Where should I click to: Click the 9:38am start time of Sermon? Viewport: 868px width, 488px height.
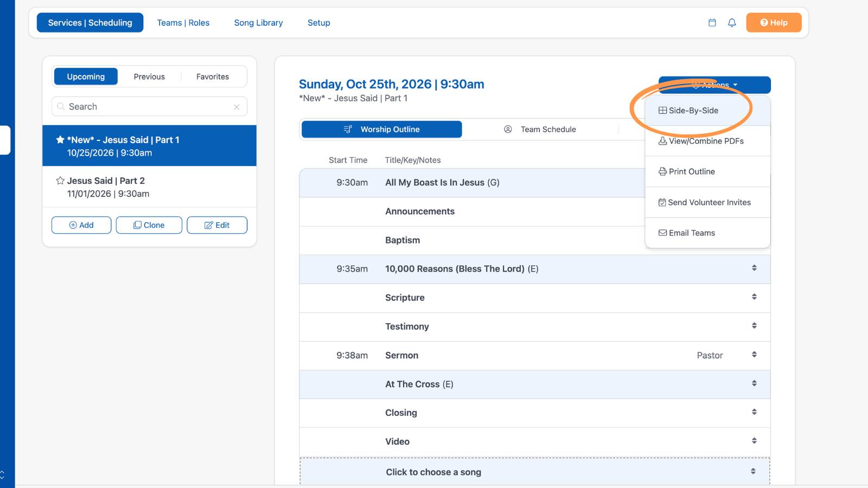point(352,355)
